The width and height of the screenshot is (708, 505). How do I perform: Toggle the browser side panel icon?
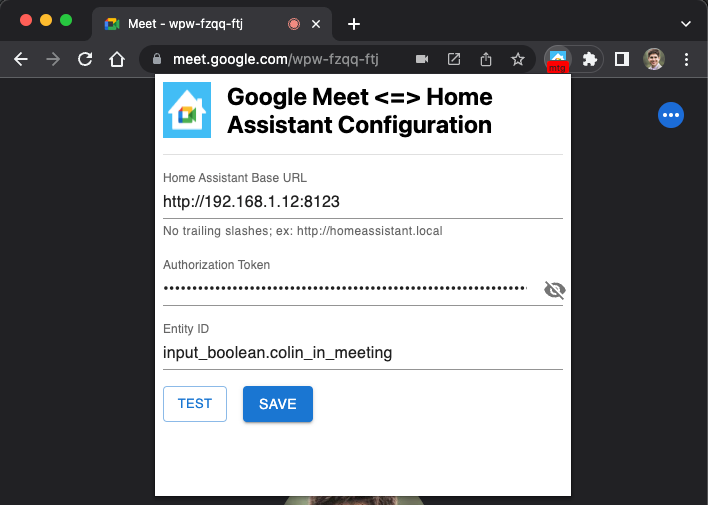[x=622, y=59]
